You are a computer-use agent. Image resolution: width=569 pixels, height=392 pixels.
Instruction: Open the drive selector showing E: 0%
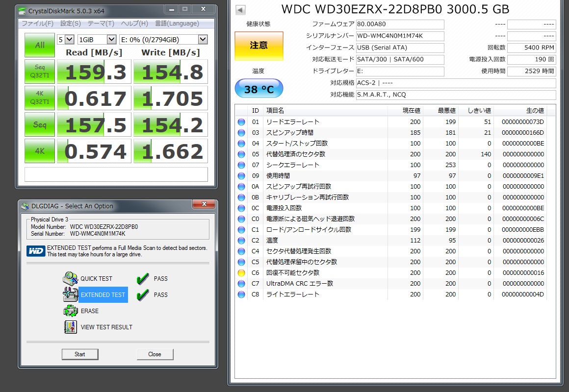[x=163, y=40]
